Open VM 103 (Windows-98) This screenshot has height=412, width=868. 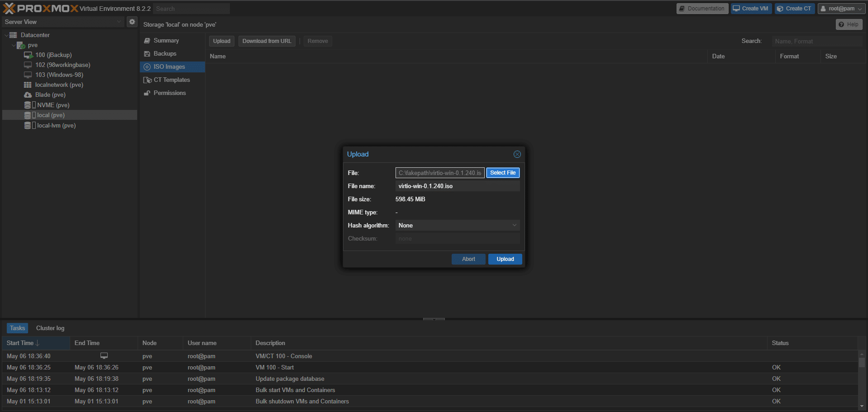pos(59,75)
